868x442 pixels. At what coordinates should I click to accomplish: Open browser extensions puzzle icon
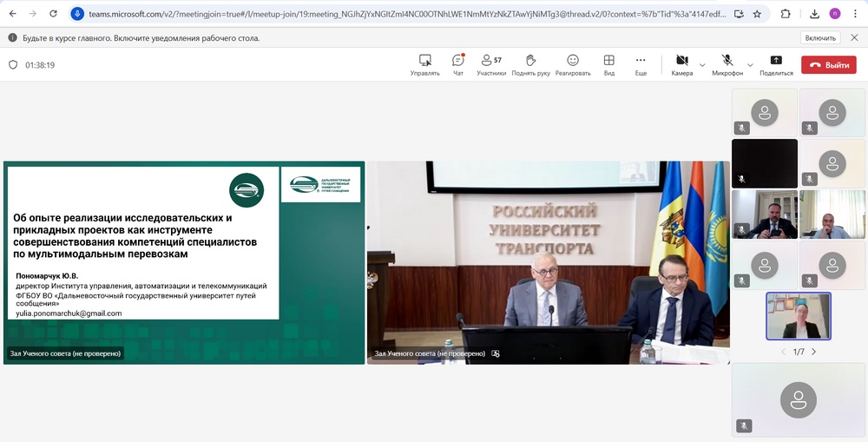(x=785, y=14)
